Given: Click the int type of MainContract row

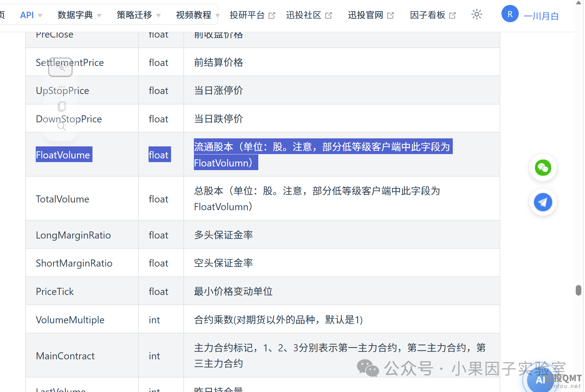Looking at the screenshot, I should click(154, 356).
